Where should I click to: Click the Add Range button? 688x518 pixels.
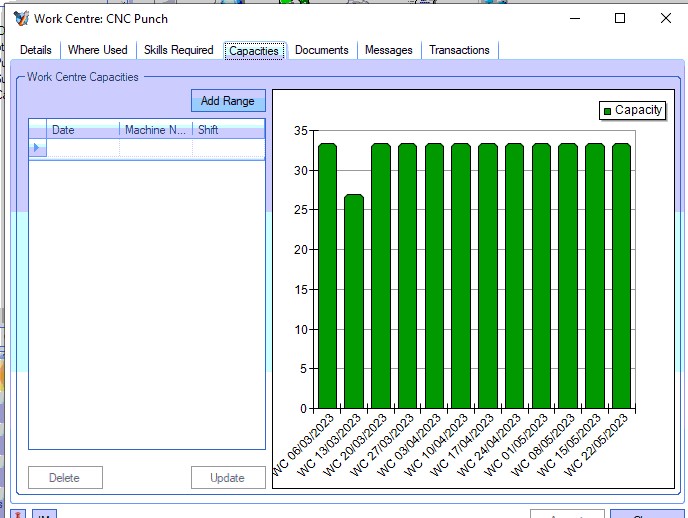[x=228, y=101]
